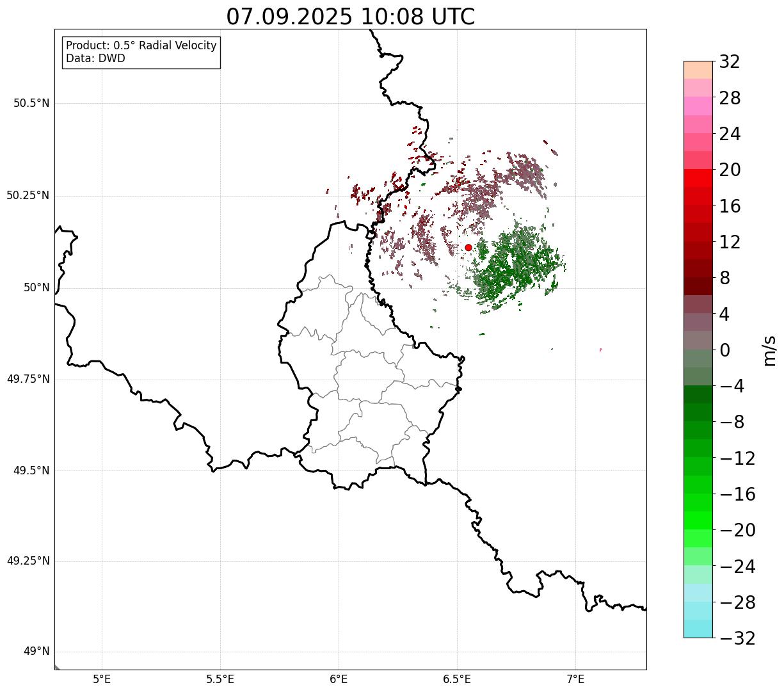Viewport: 784px width, 692px height.
Task: Click the 50.25°N latitude label
Action: pyautogui.click(x=28, y=195)
